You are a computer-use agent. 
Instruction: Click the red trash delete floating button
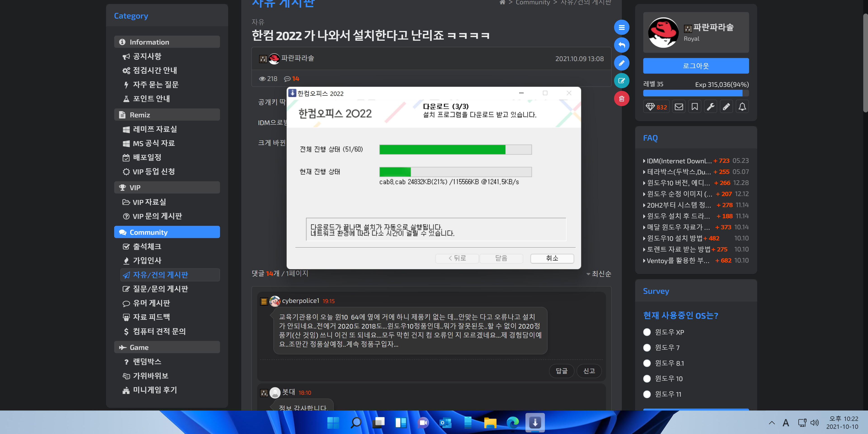[621, 99]
